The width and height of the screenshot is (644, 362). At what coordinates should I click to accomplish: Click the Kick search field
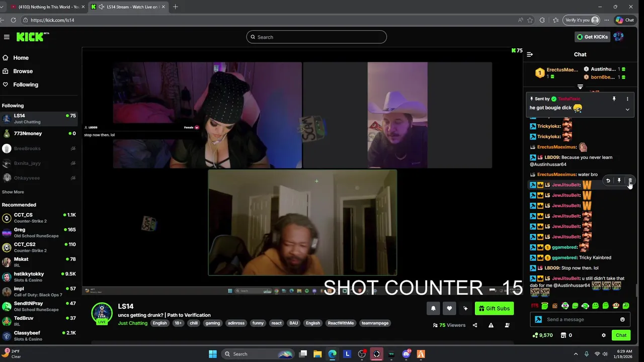316,37
